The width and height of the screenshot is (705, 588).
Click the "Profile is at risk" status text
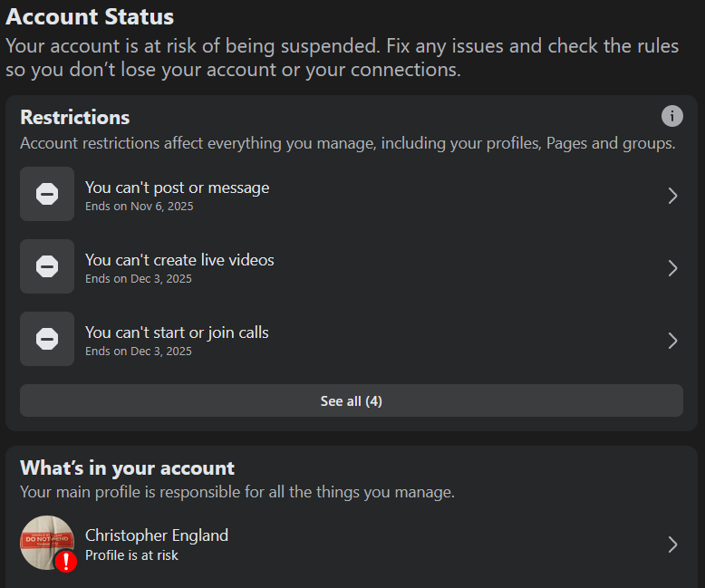[x=131, y=555]
